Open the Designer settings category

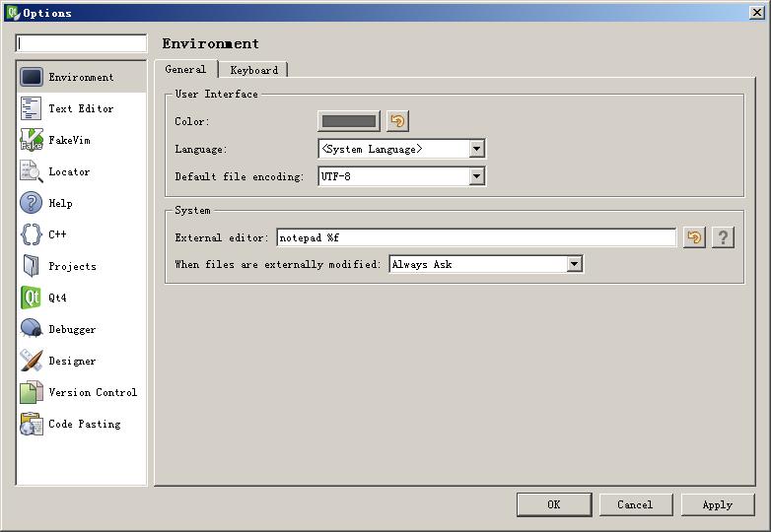coord(71,361)
